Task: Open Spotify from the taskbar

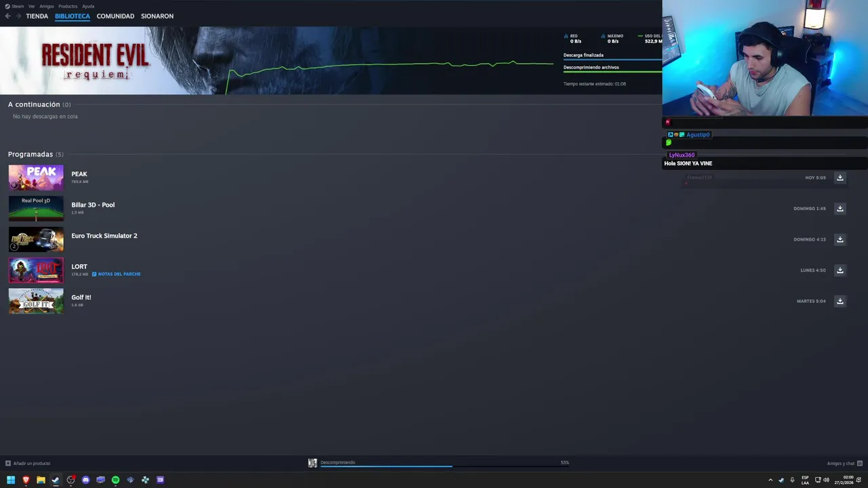Action: [x=115, y=480]
